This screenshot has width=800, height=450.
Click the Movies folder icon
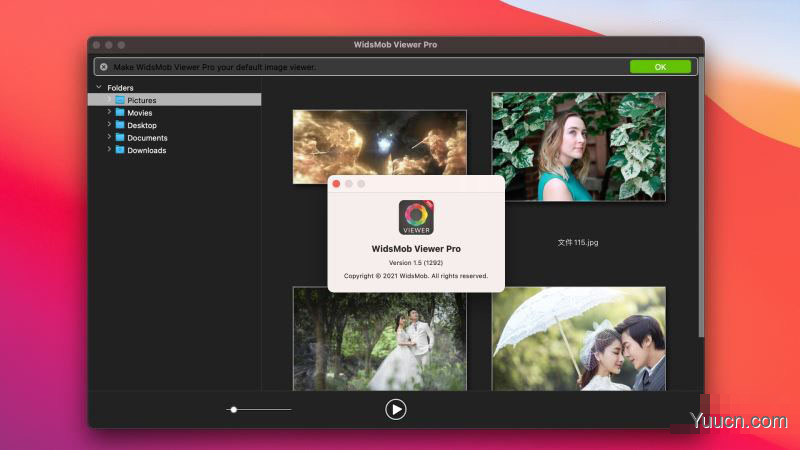[x=120, y=113]
